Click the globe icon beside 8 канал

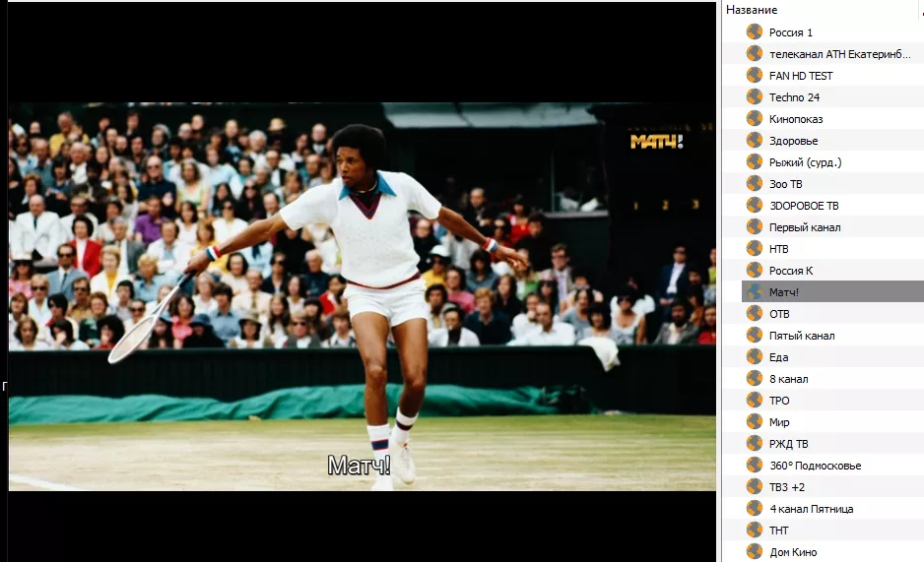(755, 378)
